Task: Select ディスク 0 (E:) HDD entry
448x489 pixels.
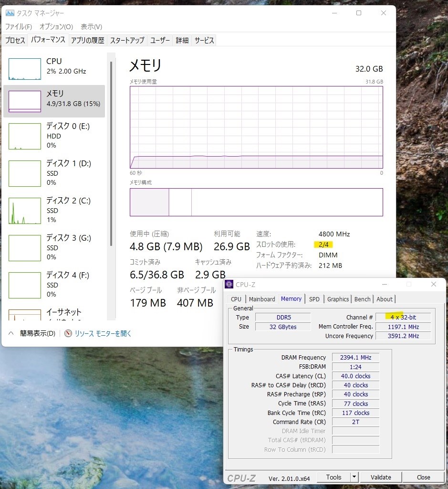Action: point(54,136)
